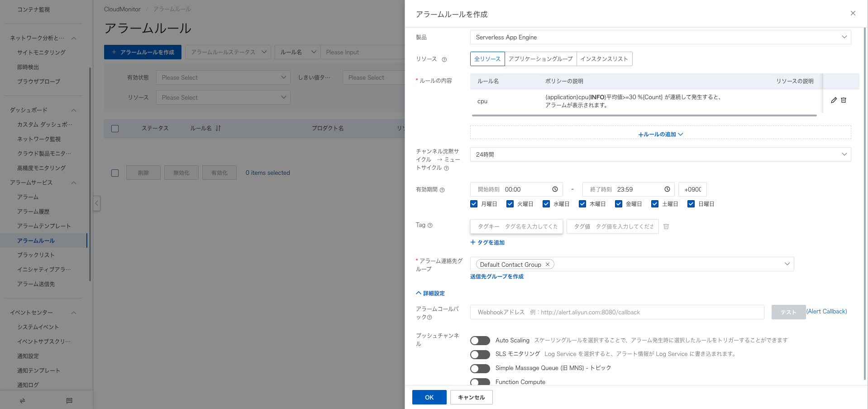
Task: Click the タグキー input field
Action: 517,226
